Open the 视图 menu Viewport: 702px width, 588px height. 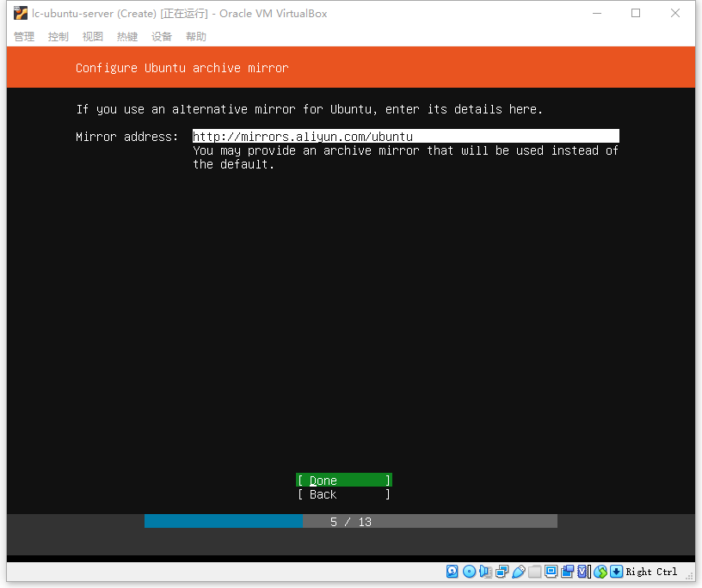pyautogui.click(x=93, y=37)
